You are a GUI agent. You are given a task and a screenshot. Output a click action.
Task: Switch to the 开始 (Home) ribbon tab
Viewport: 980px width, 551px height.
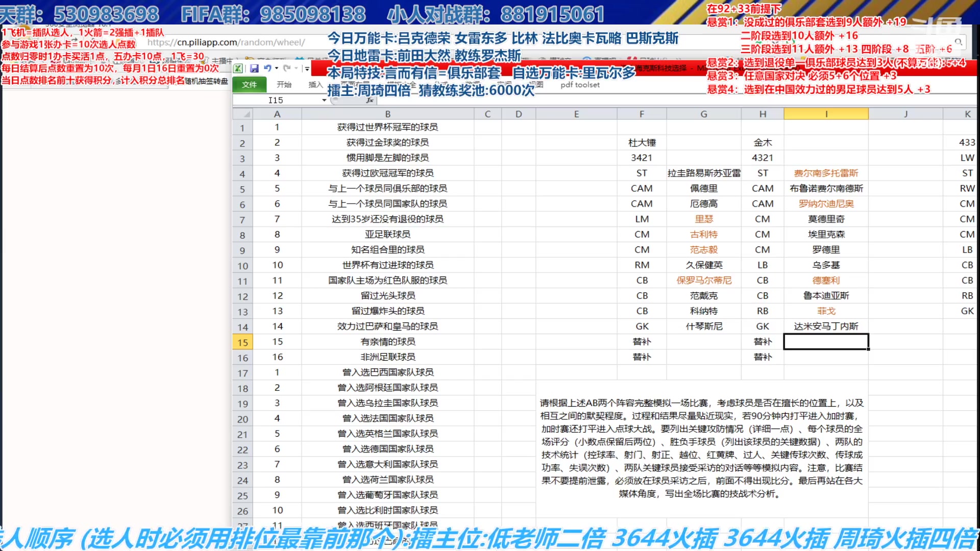tap(284, 85)
